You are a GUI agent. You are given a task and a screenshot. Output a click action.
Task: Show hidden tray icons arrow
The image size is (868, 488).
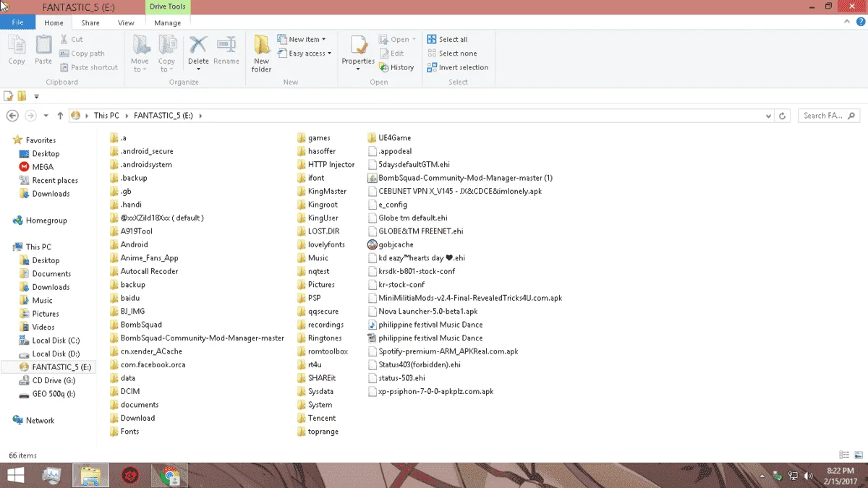(x=762, y=476)
